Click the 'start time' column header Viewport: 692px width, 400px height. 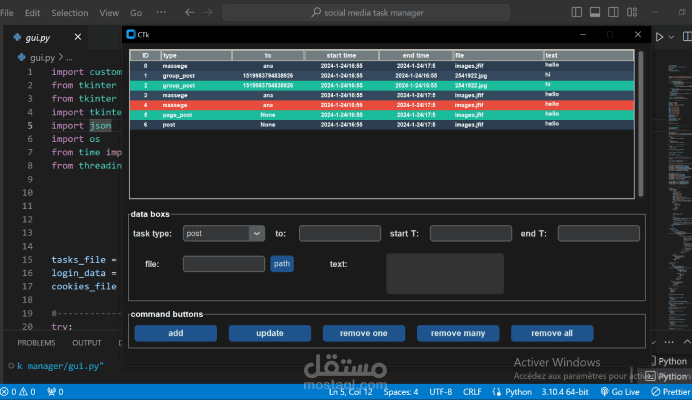click(x=341, y=56)
